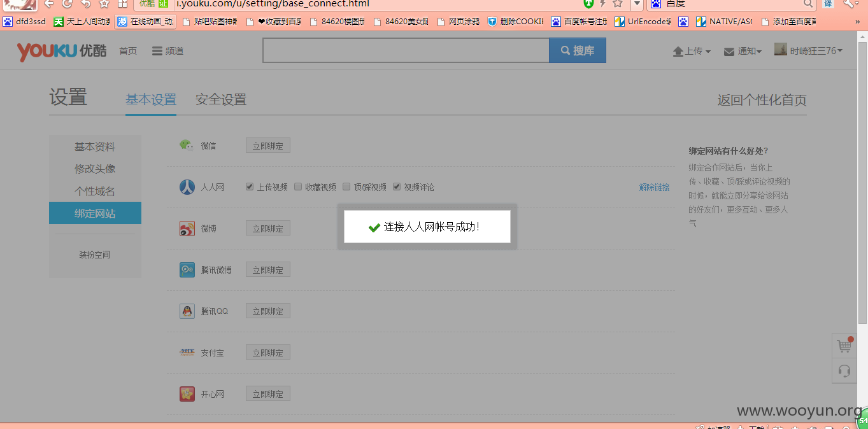Click 立即绑定 for 支付宝
Image resolution: width=868 pixels, height=429 pixels.
point(268,353)
